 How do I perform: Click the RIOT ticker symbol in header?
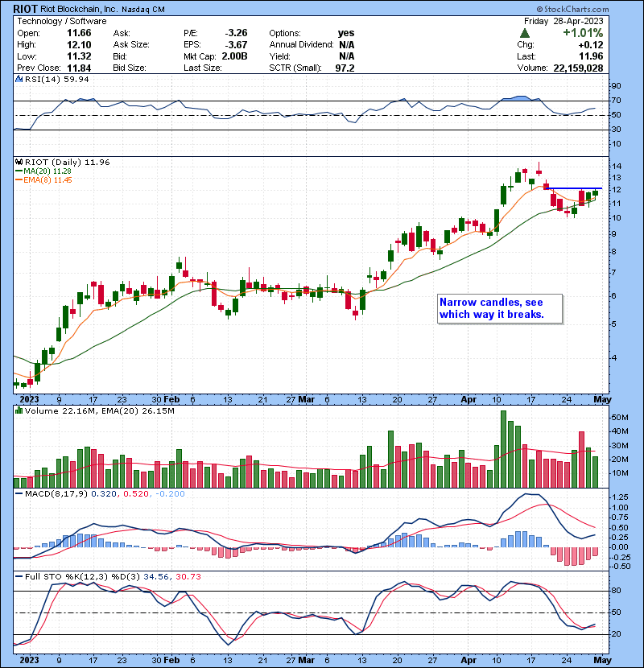[26, 9]
